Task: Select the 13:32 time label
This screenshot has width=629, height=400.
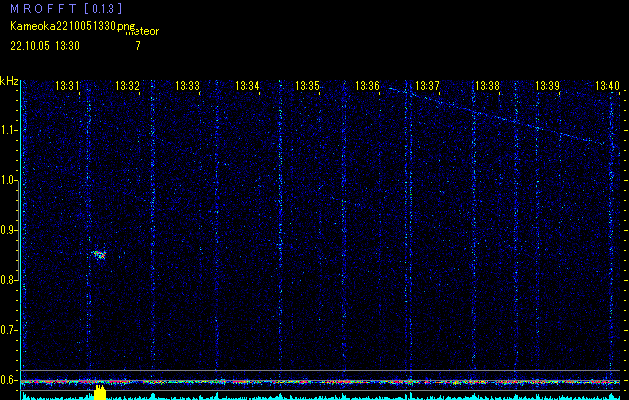Action: [x=127, y=86]
